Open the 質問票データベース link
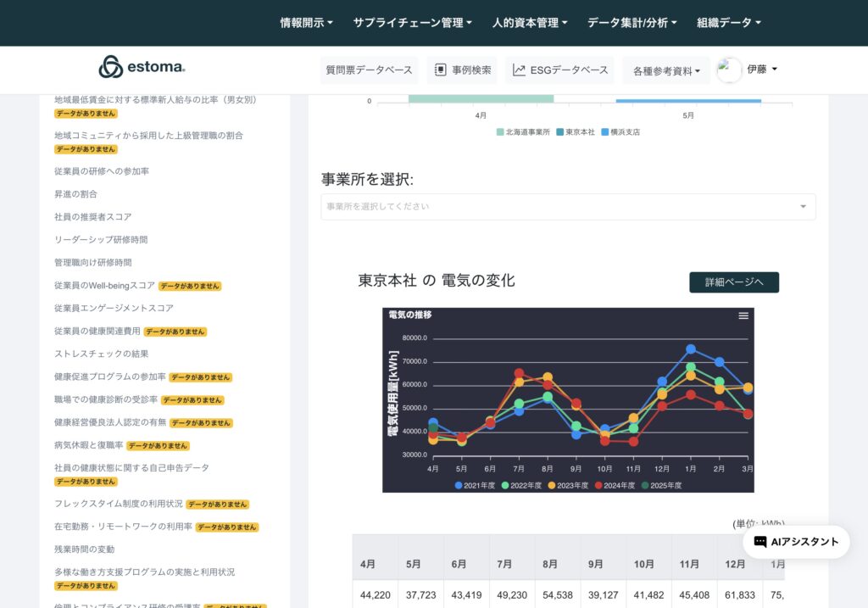Image resolution: width=868 pixels, height=608 pixels. 369,70
